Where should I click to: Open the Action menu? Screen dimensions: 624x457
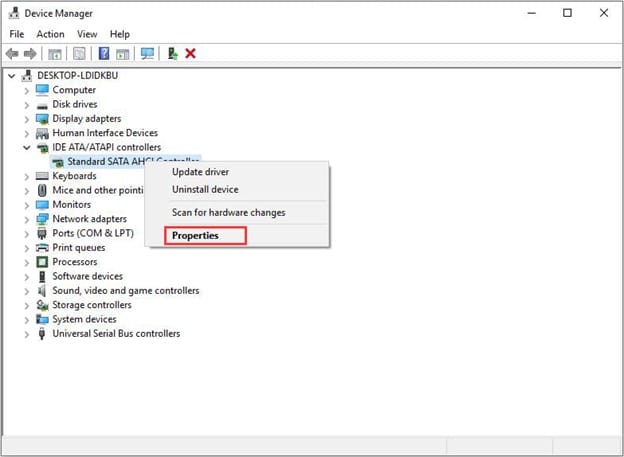51,34
